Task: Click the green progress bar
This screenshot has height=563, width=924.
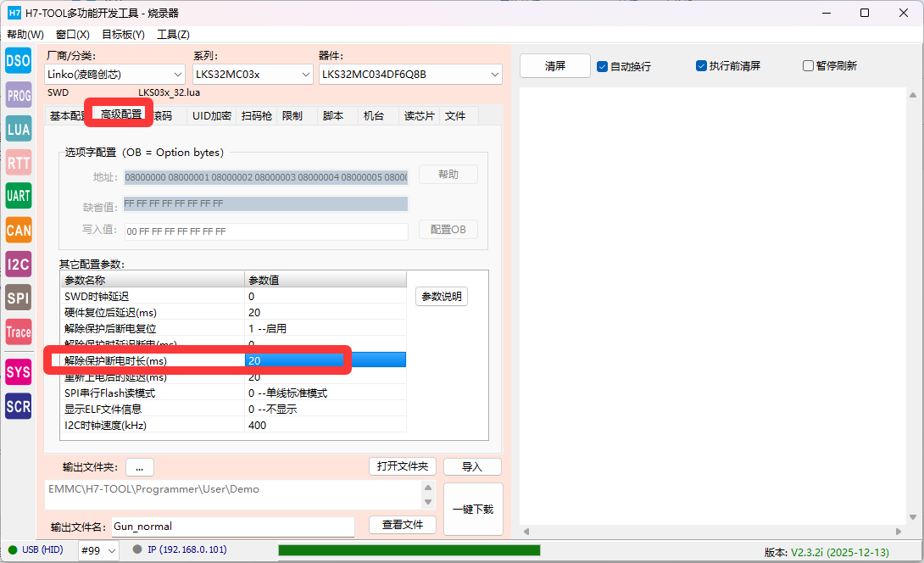Action: (x=409, y=550)
